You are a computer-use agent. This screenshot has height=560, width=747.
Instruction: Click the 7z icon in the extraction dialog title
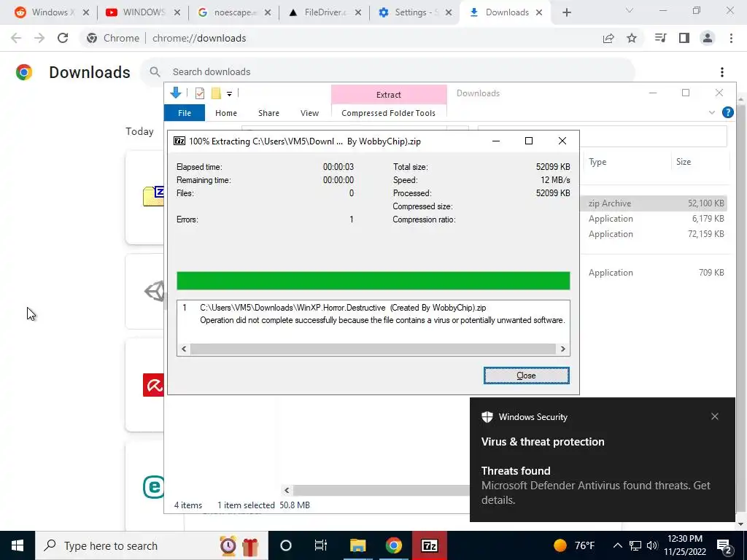coord(179,141)
